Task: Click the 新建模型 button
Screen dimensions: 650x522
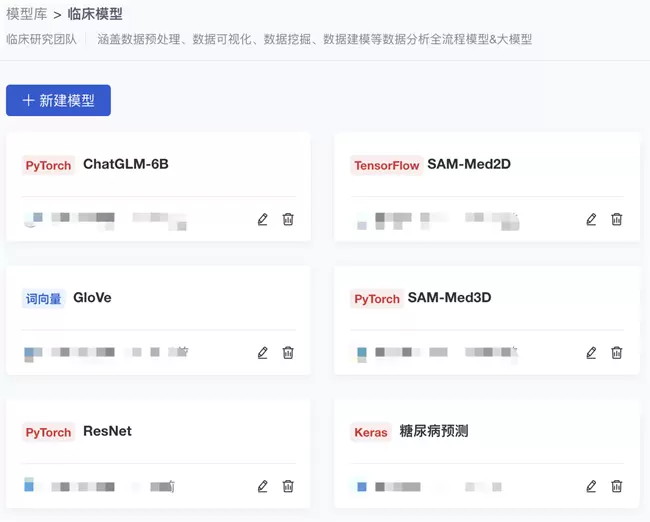Action: pyautogui.click(x=58, y=100)
